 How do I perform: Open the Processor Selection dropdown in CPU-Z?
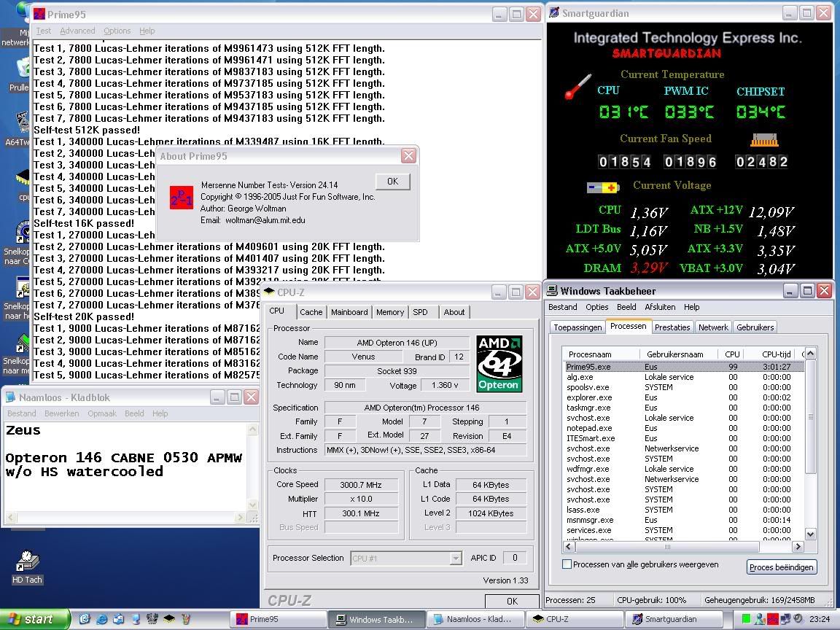[x=456, y=559]
